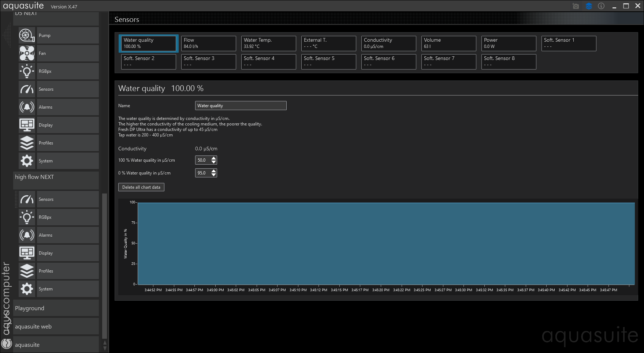Click the Pump icon in the sidebar
644x353 pixels.
point(27,35)
